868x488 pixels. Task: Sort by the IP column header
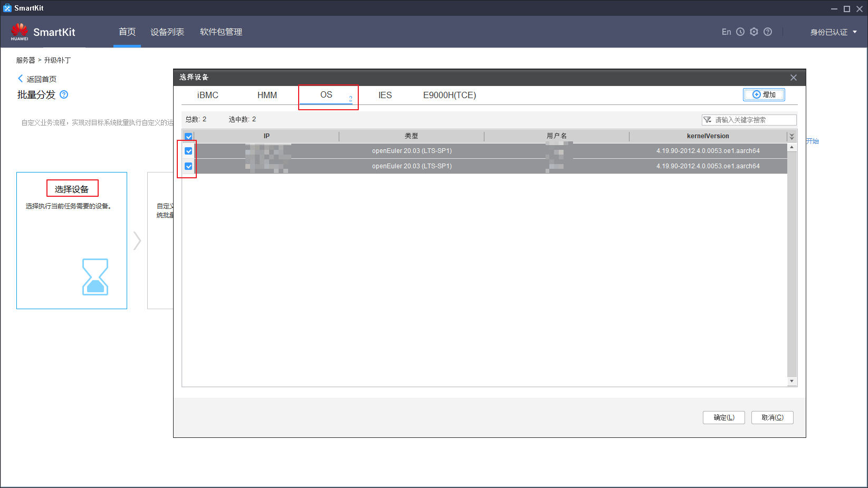[266, 136]
